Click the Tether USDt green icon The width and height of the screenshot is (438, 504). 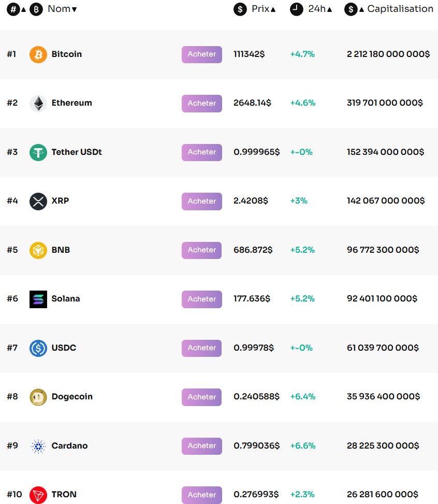(38, 152)
